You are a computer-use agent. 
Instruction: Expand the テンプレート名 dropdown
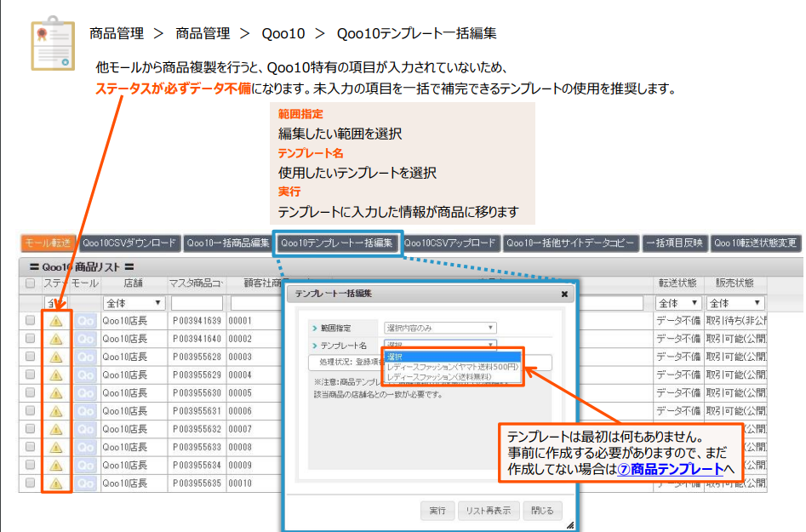click(440, 344)
